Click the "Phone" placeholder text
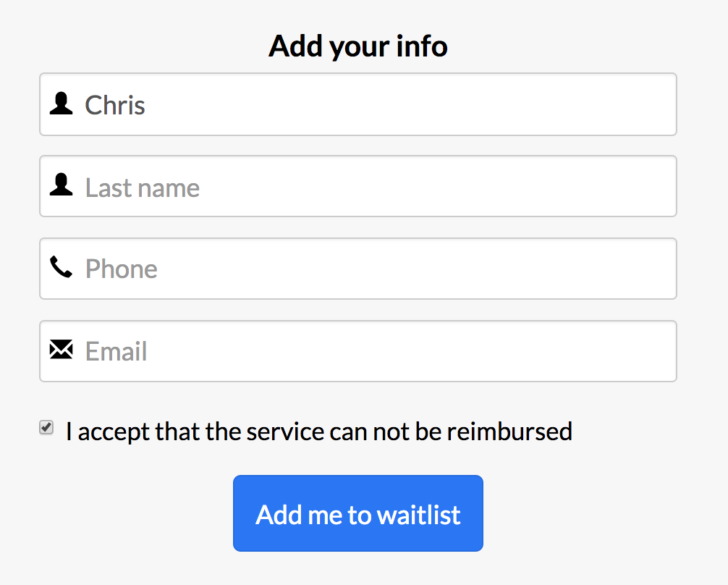 121,269
